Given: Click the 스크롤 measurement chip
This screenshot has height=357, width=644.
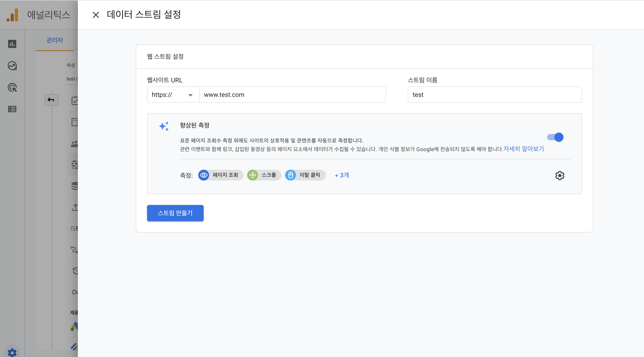Looking at the screenshot, I should click(x=264, y=175).
